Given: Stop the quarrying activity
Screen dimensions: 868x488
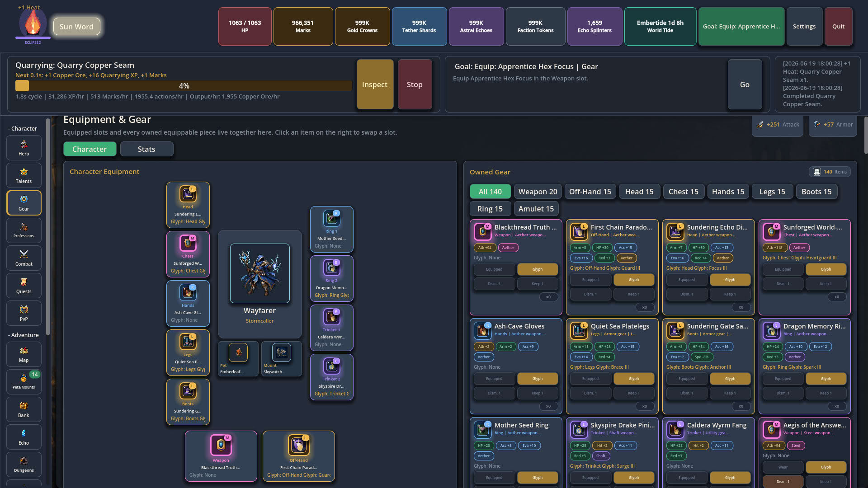Looking at the screenshot, I should [x=415, y=84].
